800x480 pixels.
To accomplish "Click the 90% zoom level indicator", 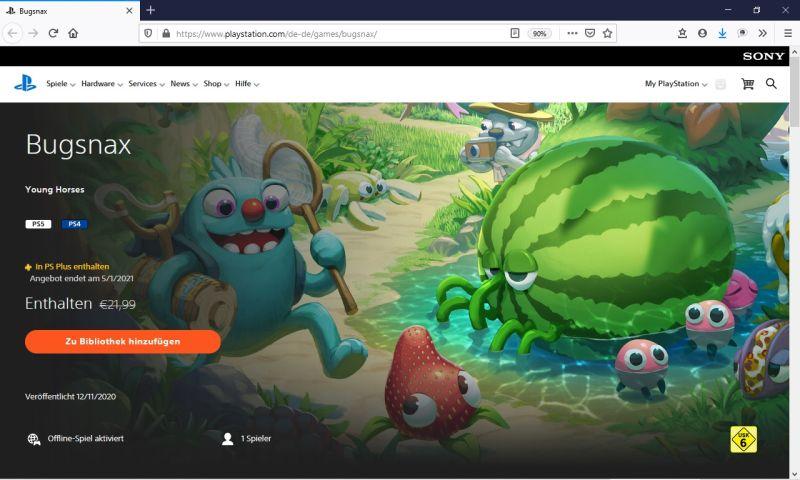I will click(539, 33).
